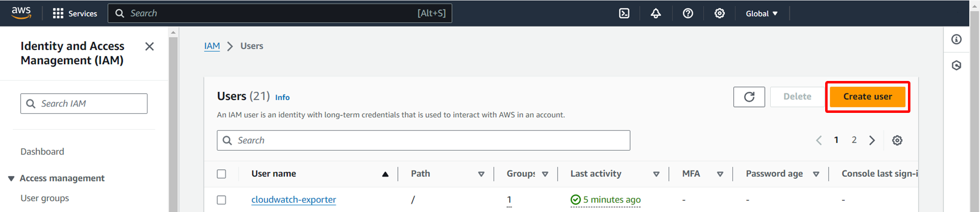Go to next page of users

click(872, 140)
